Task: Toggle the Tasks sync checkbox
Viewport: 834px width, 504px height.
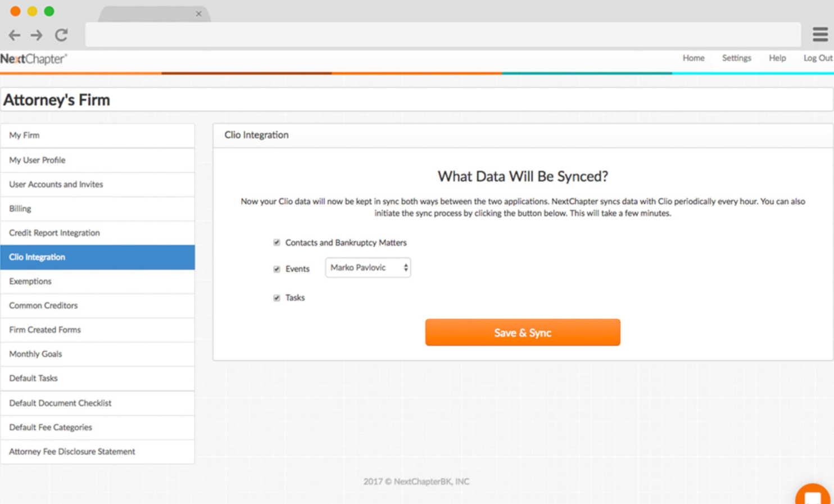Action: point(277,298)
